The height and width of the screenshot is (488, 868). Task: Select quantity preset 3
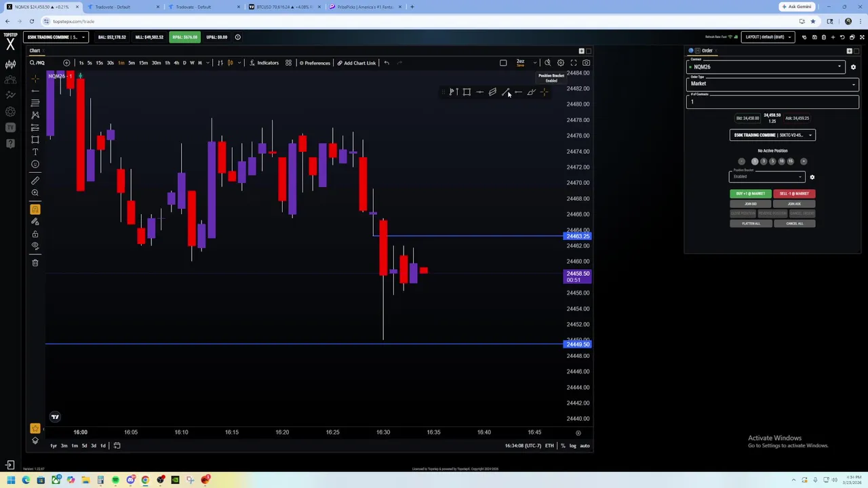point(764,161)
